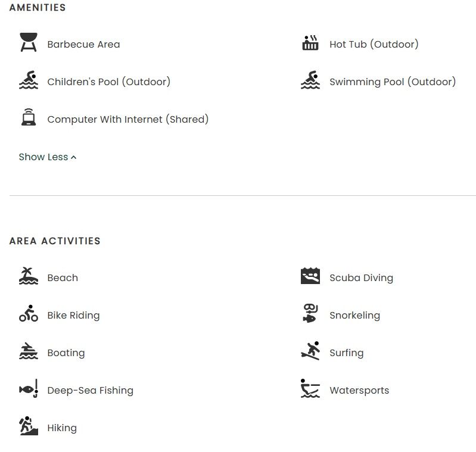The height and width of the screenshot is (452, 476).
Task: Click the barbecue grill icon
Action: pos(28,43)
